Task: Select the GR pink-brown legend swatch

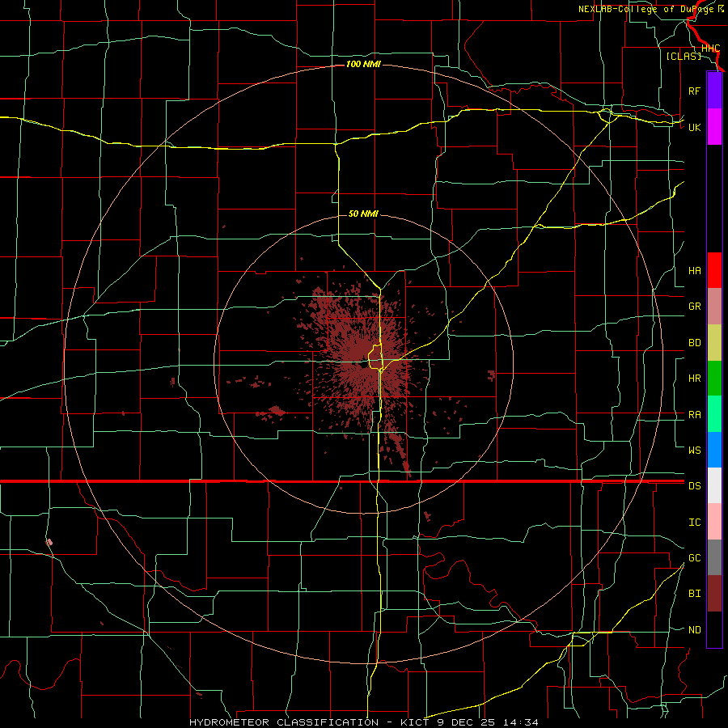Action: click(714, 307)
